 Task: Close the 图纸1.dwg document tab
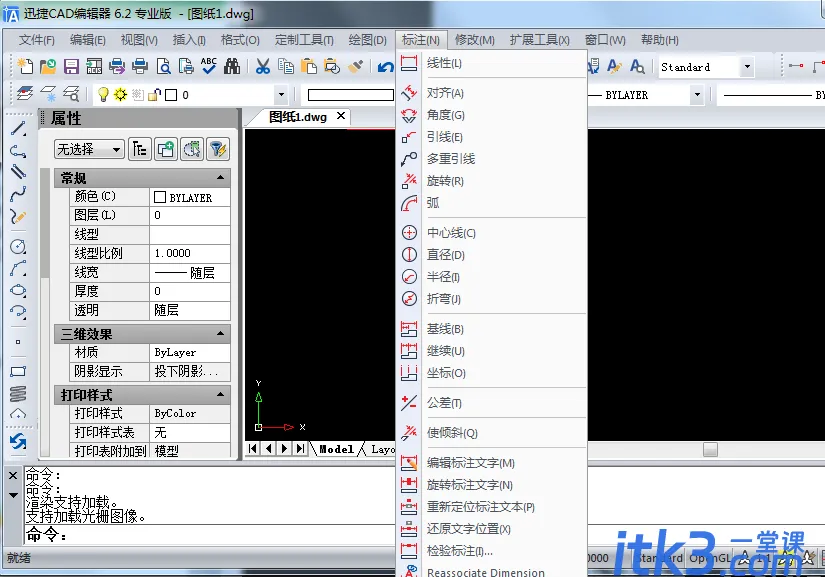341,116
